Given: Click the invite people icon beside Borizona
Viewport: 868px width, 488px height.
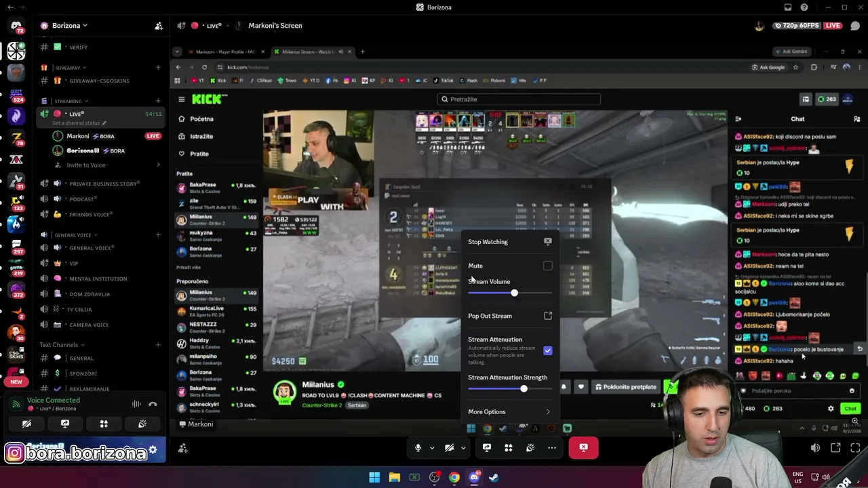Looking at the screenshot, I should point(159,26).
